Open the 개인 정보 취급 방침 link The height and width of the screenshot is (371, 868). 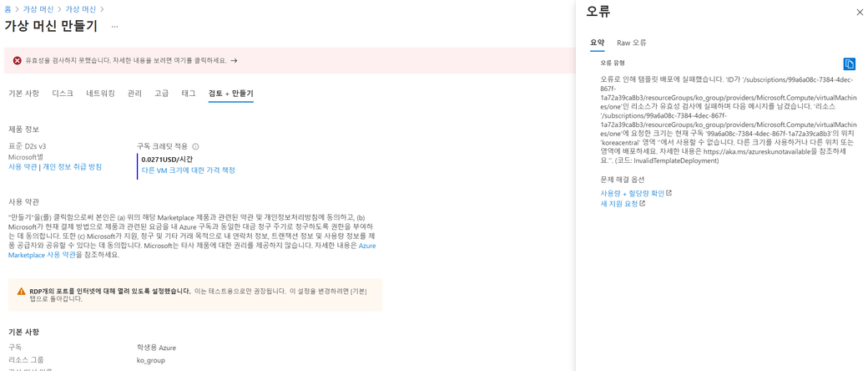[72, 167]
